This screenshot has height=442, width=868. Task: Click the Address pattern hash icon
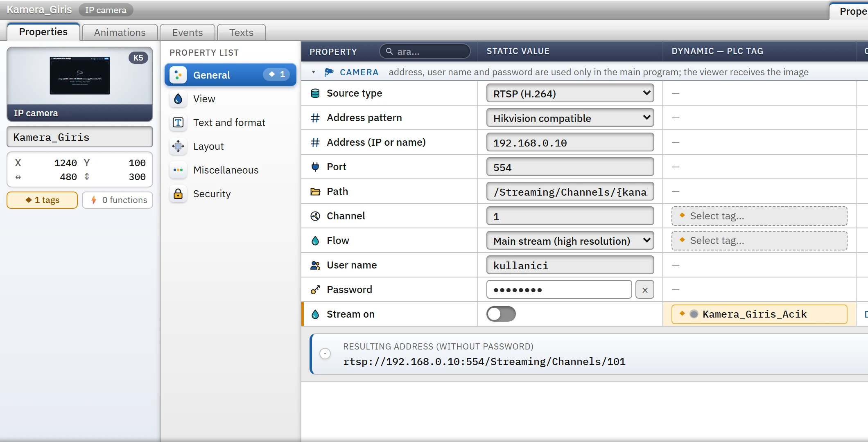pos(315,118)
